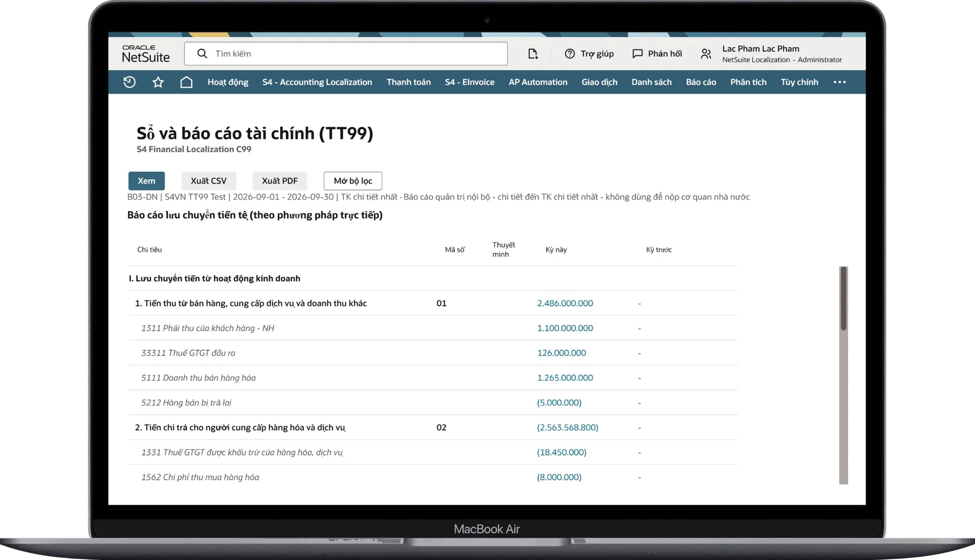
Task: Open the Giao dịch menu
Action: (600, 82)
